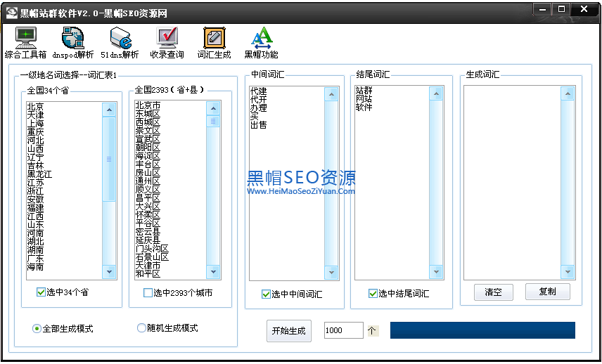Viewport: 602px width, 364px height.
Task: Select the 收录查询 icon
Action: (167, 37)
